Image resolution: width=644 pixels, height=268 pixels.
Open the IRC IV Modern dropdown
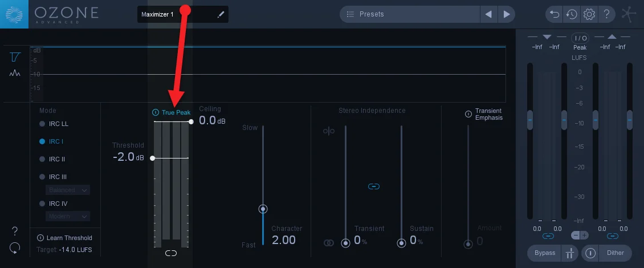[x=68, y=216]
